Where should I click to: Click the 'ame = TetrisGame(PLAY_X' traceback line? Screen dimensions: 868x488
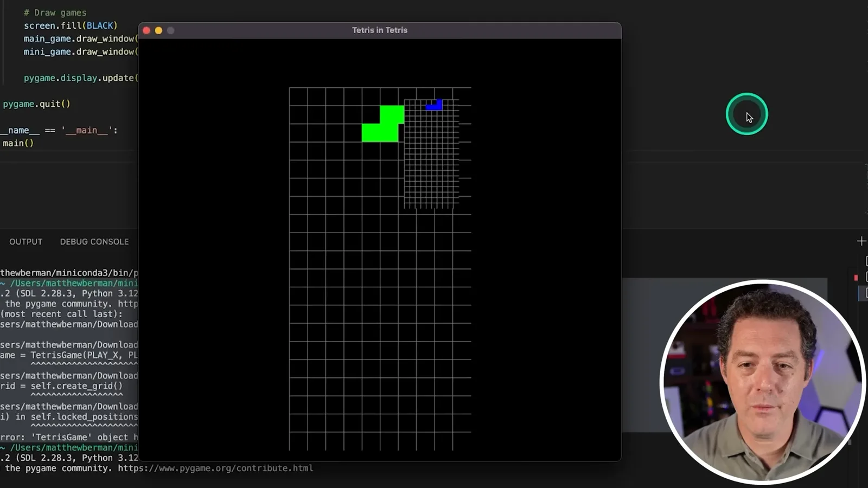pos(69,355)
